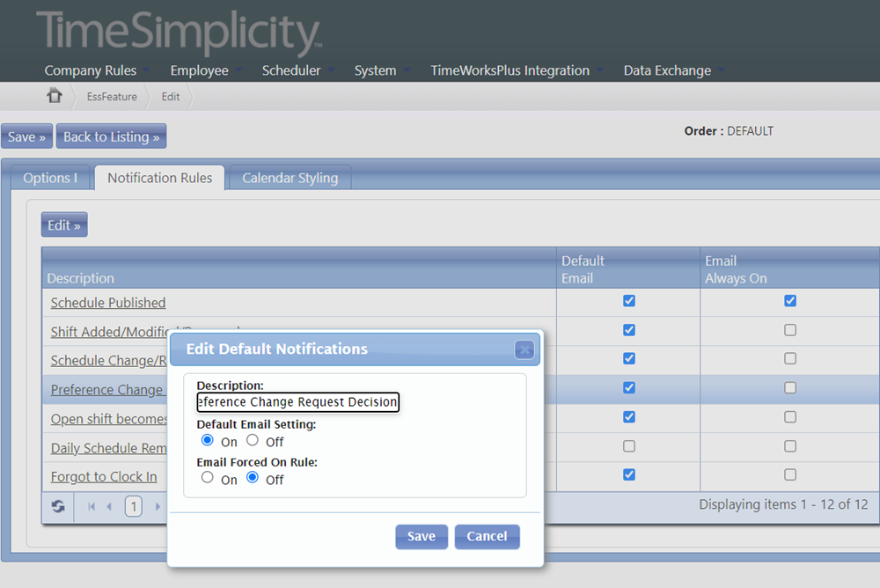880x588 pixels.
Task: Jump to first page with pagination icon
Action: tap(91, 506)
